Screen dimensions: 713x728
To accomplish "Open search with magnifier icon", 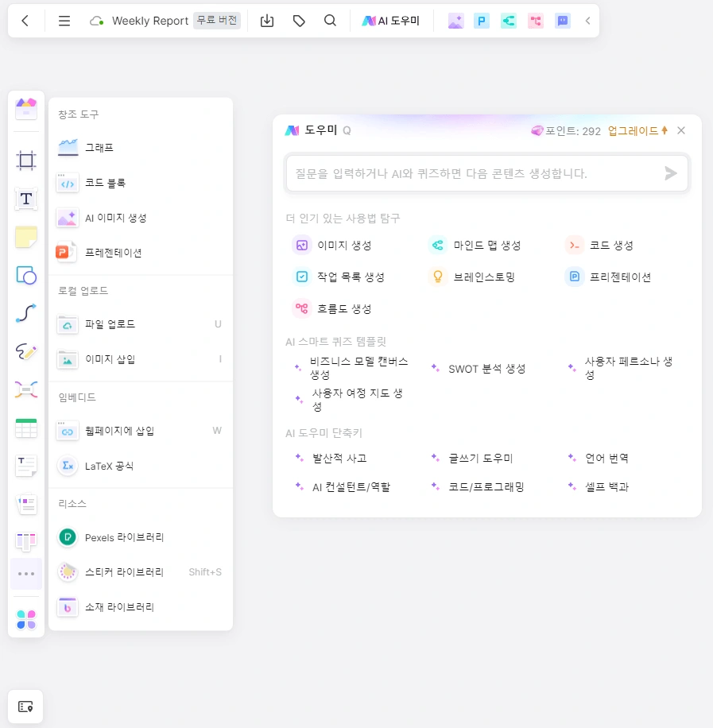I will pos(330,21).
